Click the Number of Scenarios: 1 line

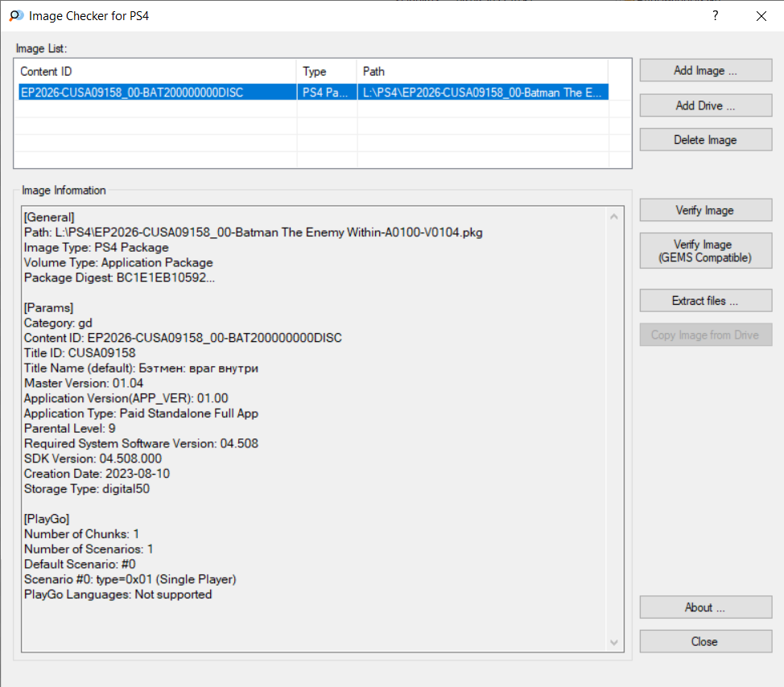(89, 549)
